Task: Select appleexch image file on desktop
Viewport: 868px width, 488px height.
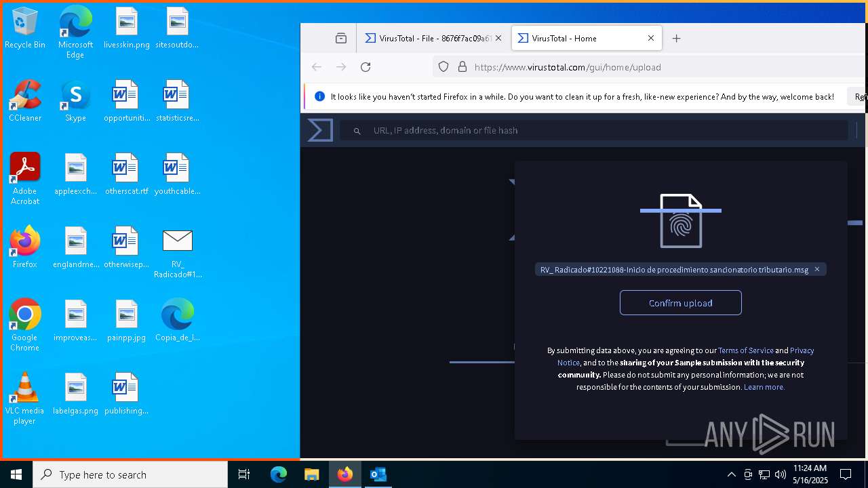Action: point(75,175)
